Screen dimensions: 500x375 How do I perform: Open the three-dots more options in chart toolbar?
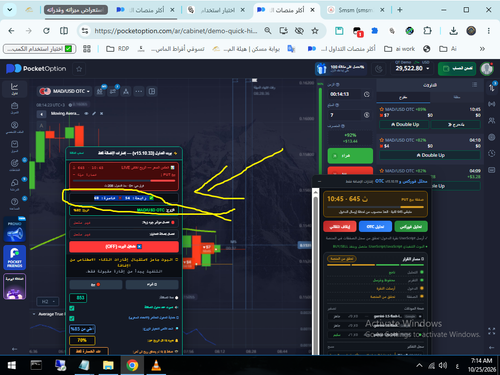tap(139, 91)
